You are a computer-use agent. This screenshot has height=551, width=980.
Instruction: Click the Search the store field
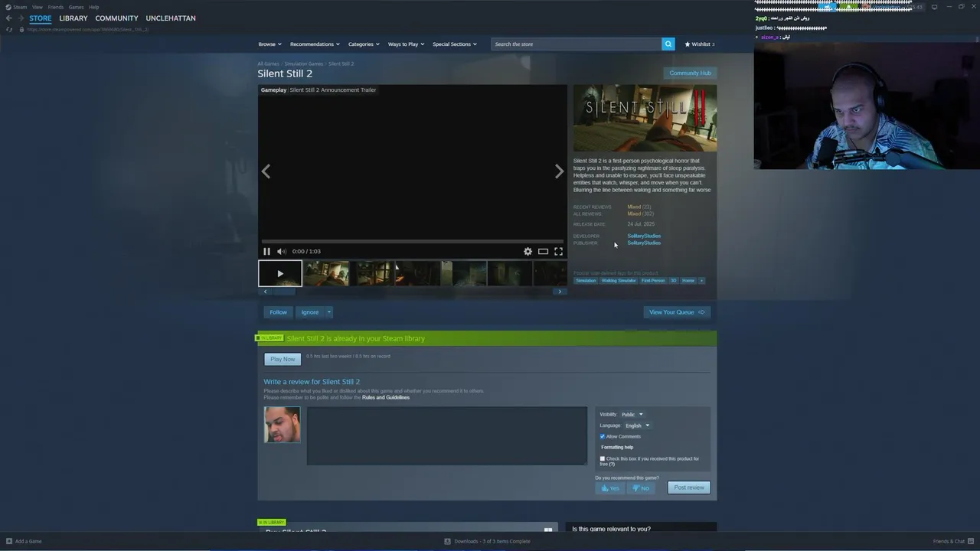[576, 44]
